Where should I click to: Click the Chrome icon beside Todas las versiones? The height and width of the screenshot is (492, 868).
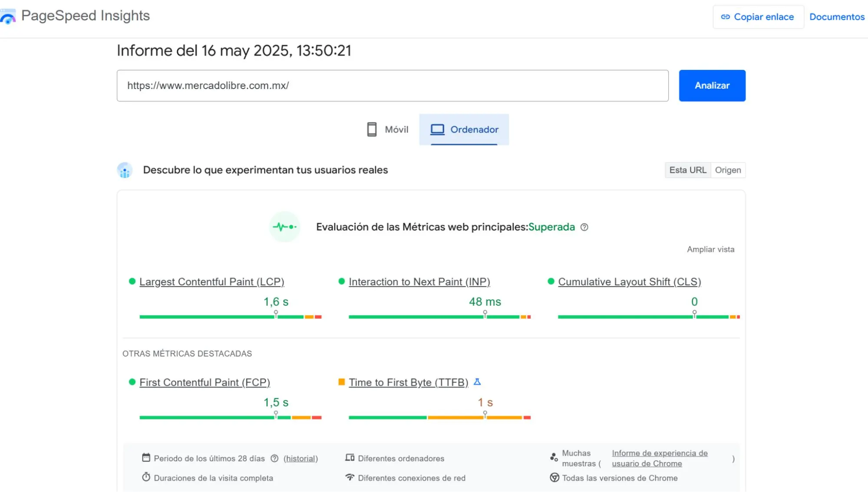(x=554, y=478)
